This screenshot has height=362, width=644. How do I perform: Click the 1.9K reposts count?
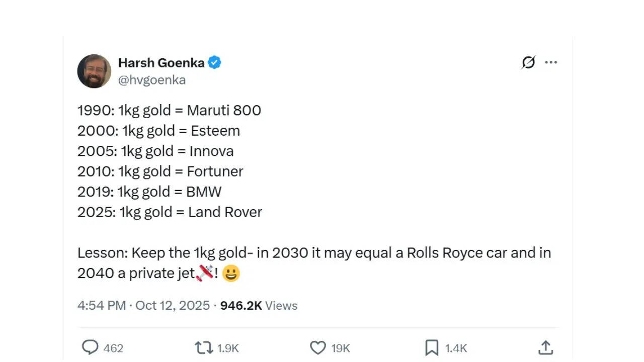[x=228, y=348]
